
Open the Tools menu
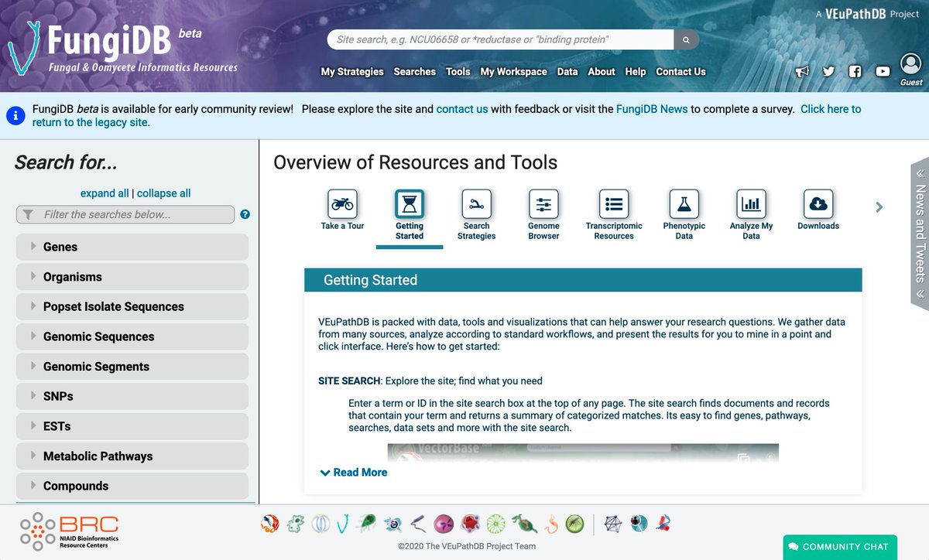[458, 71]
